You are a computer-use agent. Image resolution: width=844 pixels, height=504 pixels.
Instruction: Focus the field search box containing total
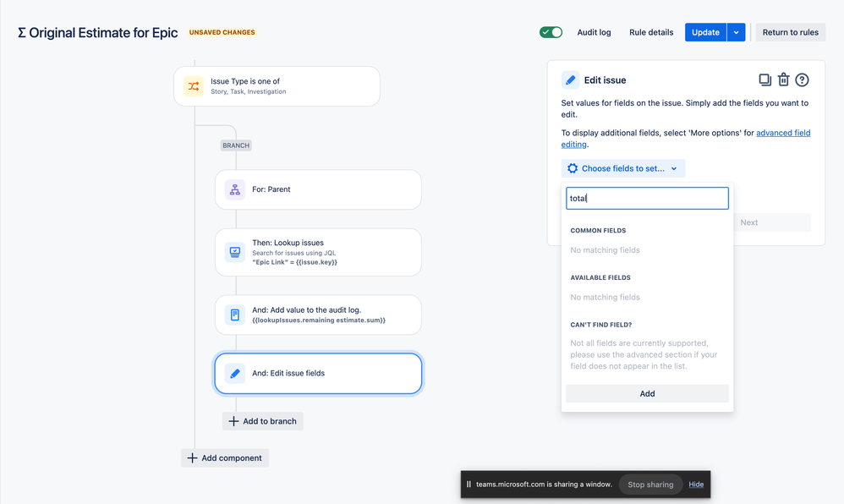[647, 198]
